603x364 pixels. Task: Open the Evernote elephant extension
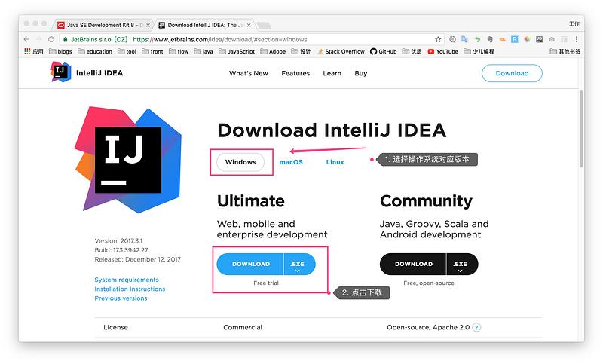coord(489,39)
